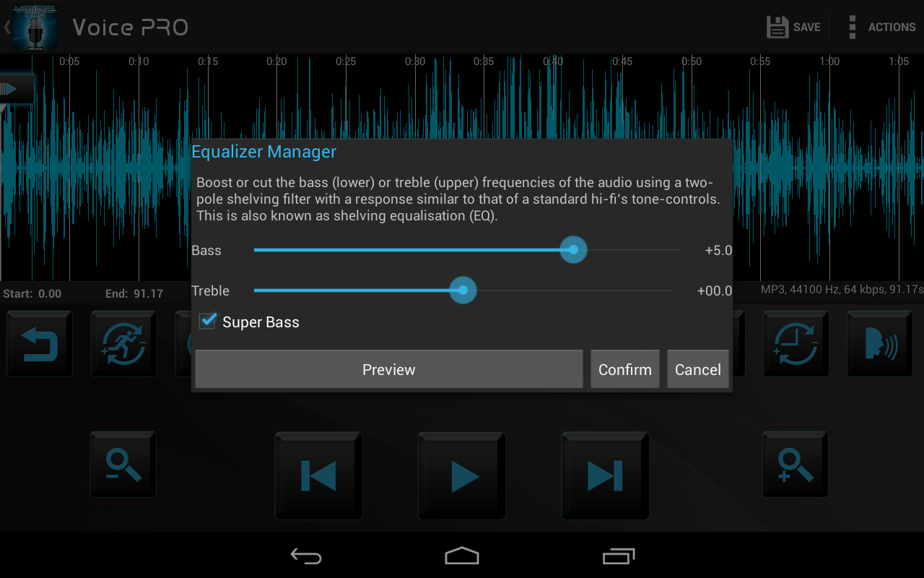
Task: Click the Equalizer Manager dialog title
Action: 264,152
